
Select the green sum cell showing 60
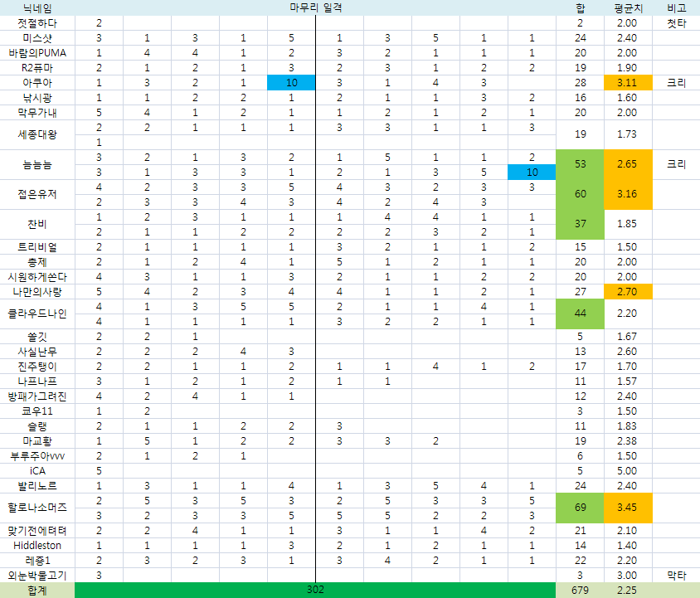click(580, 194)
